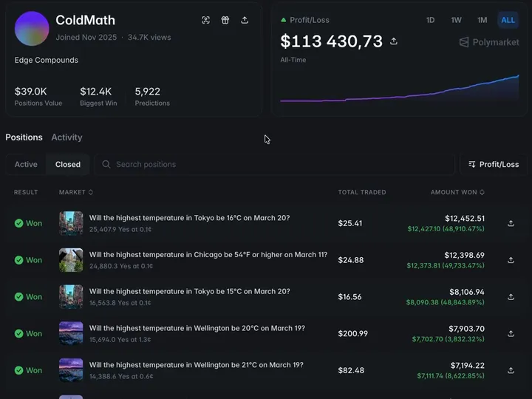The height and width of the screenshot is (399, 532).
Task: Click the search magnifier icon
Action: tap(106, 164)
